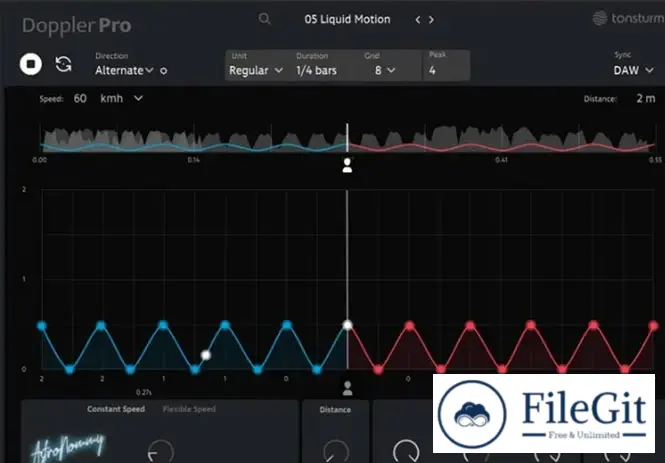Click the waveform overview at 0.14 marker
This screenshot has height=463, width=665.
(x=194, y=138)
